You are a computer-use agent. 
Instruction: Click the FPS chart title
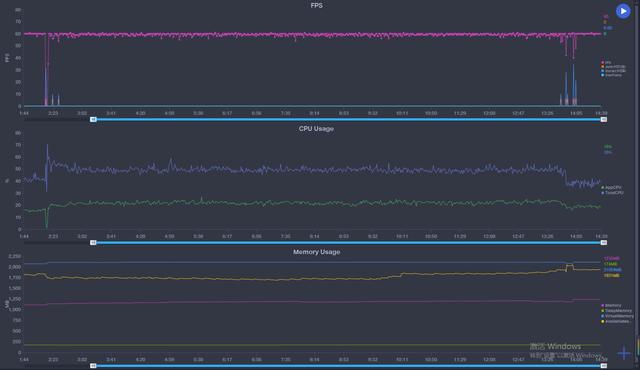317,5
